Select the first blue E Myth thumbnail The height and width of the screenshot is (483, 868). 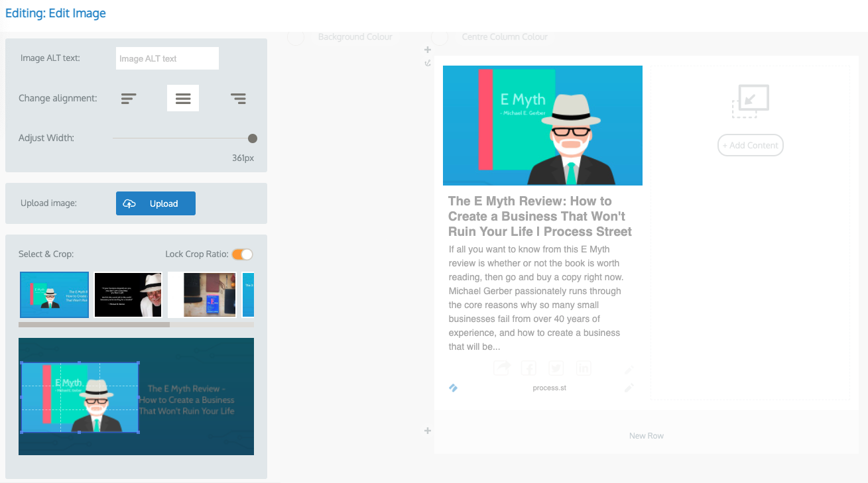[54, 294]
